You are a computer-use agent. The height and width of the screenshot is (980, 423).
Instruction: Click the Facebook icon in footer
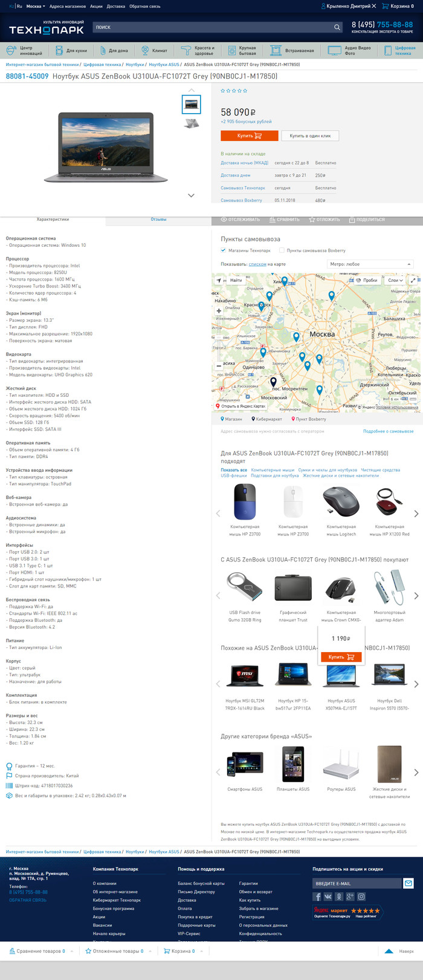pos(317,897)
